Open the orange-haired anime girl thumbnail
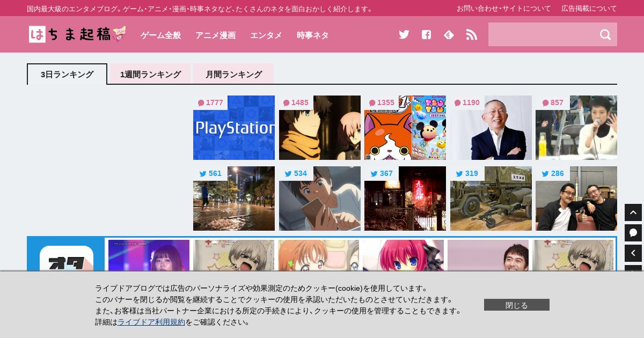 318,255
